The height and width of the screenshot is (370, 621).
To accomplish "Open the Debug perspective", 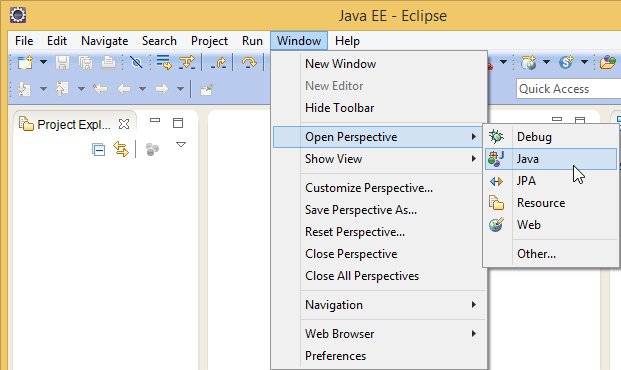I will point(551,137).
